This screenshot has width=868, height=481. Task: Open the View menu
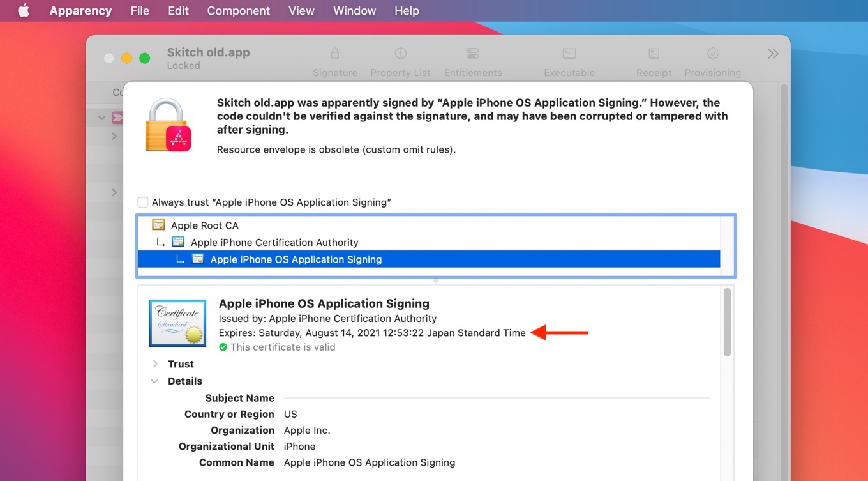pos(301,11)
